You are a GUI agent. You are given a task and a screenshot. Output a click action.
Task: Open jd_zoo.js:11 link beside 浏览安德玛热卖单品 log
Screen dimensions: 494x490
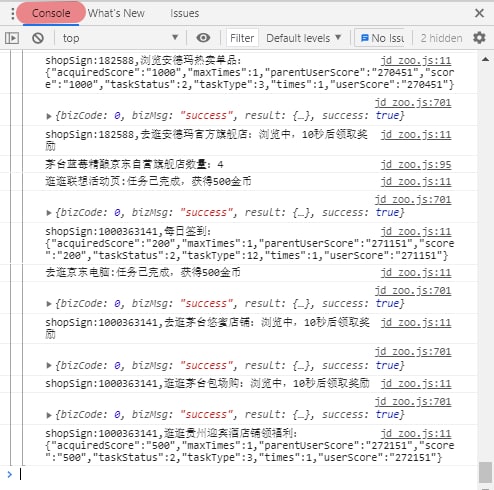(416, 60)
